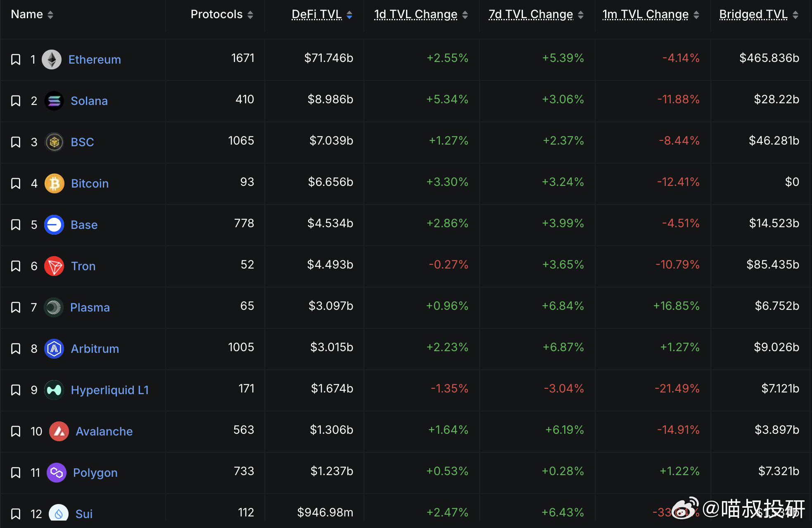Open the Plasma chain link
Screen dimensions: 812x528
click(x=90, y=307)
